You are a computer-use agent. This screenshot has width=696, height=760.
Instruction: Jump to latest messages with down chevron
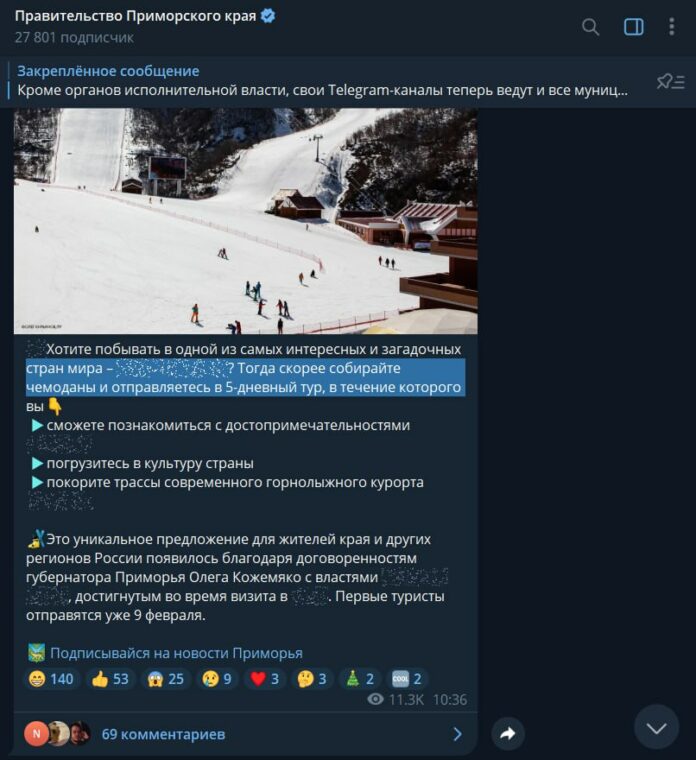[656, 727]
